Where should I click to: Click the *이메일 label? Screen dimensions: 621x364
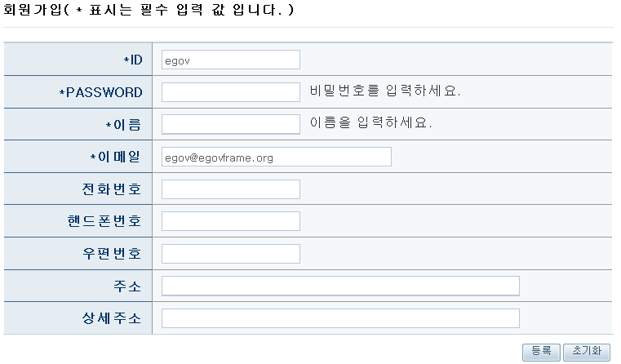coord(115,157)
